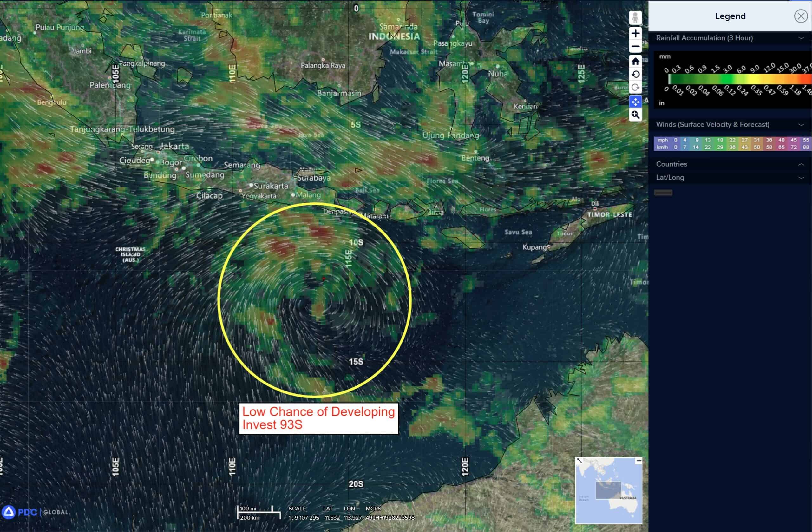The height and width of the screenshot is (532, 812).
Task: Select the pan map tool
Action: [635, 102]
